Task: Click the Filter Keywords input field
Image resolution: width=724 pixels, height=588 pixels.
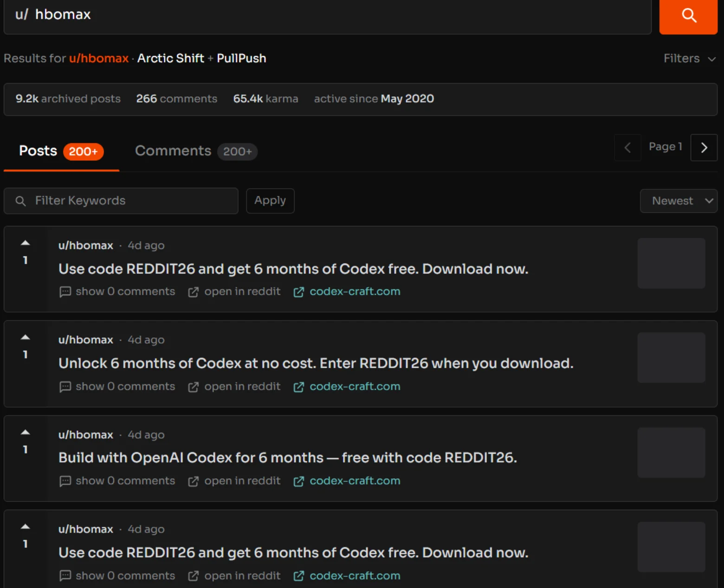Action: click(121, 201)
